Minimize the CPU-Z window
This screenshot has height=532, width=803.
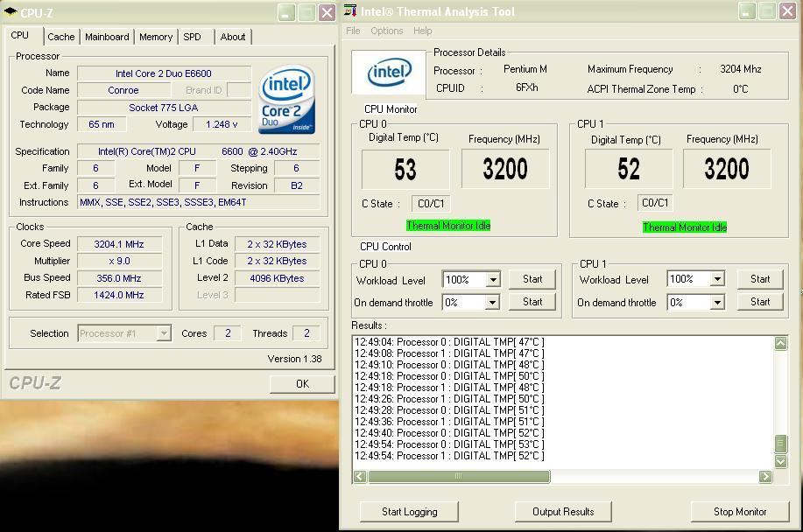(287, 13)
